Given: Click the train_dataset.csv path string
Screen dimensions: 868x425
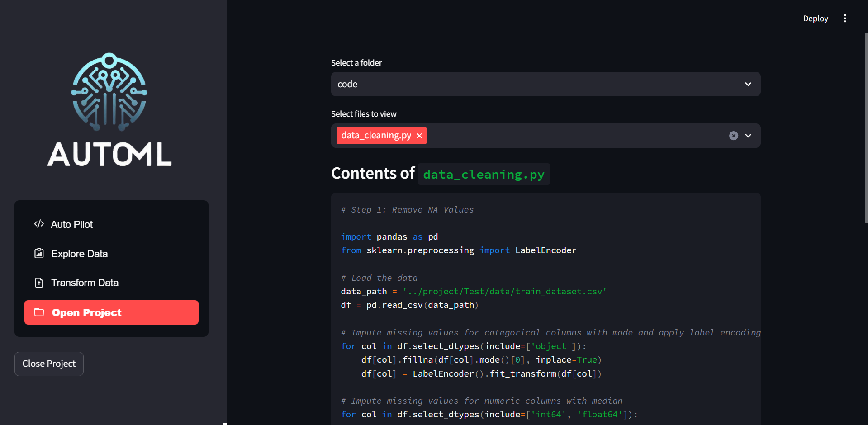Looking at the screenshot, I should (504, 292).
